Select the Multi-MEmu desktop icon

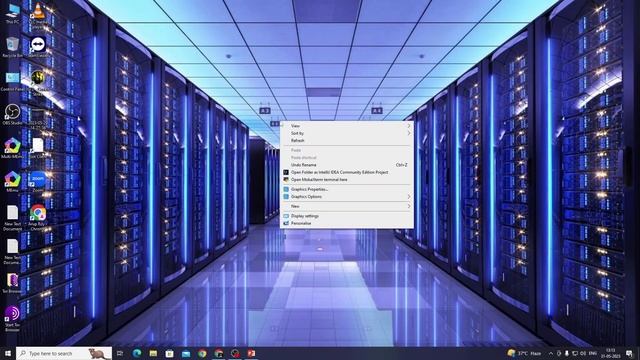(x=13, y=148)
